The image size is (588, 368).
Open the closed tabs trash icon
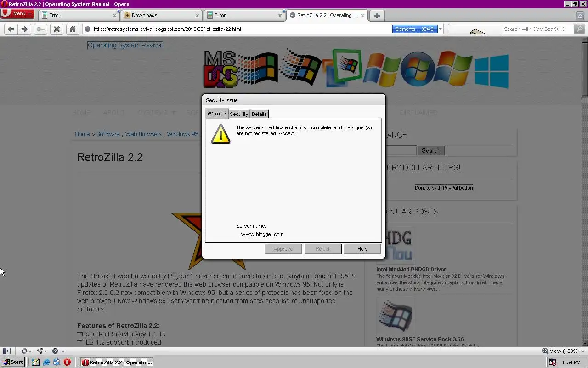point(580,16)
